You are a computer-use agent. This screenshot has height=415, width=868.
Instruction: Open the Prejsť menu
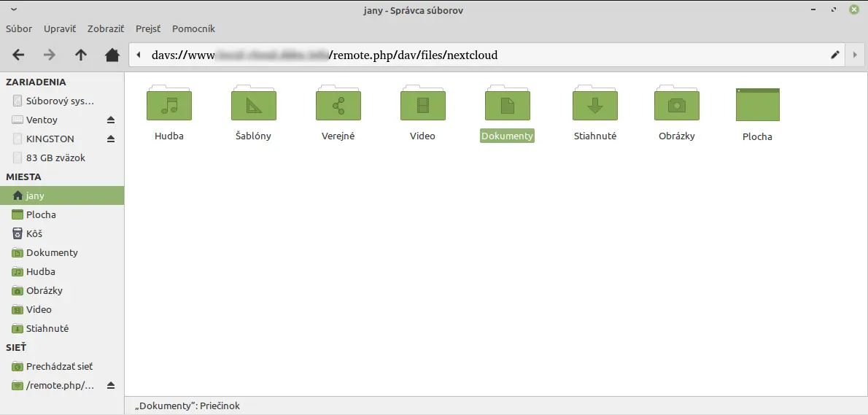148,28
